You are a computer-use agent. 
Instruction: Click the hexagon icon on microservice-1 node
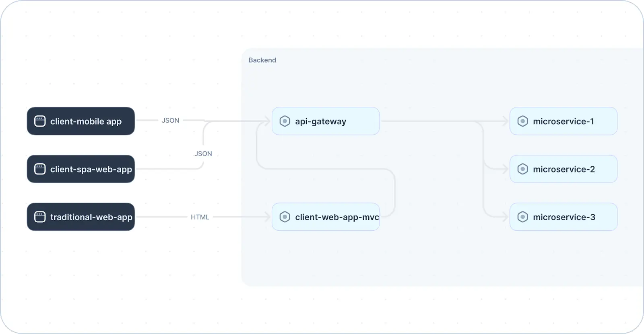coord(522,121)
